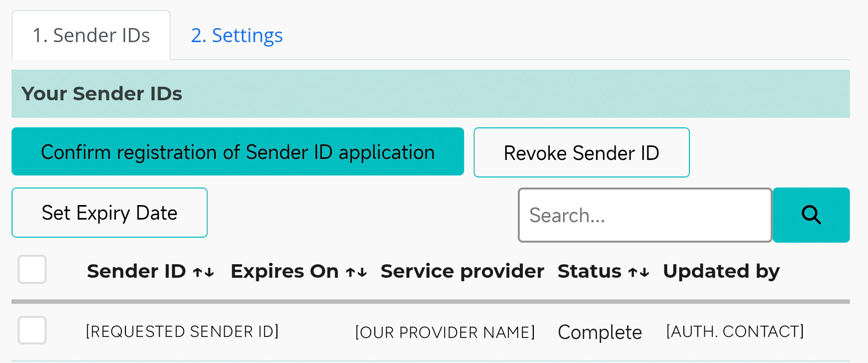The height and width of the screenshot is (363, 868).
Task: Click the Revoke Sender ID button
Action: (582, 152)
